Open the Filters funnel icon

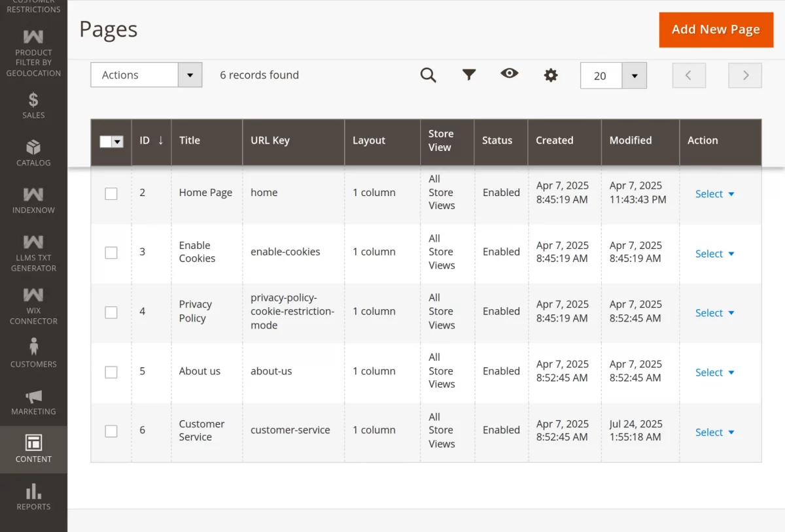469,74
